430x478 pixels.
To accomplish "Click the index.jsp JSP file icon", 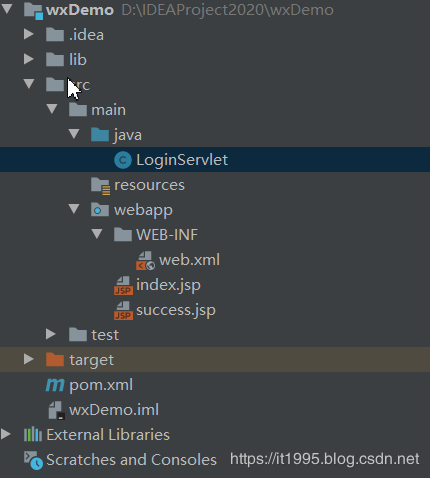I will [x=123, y=285].
